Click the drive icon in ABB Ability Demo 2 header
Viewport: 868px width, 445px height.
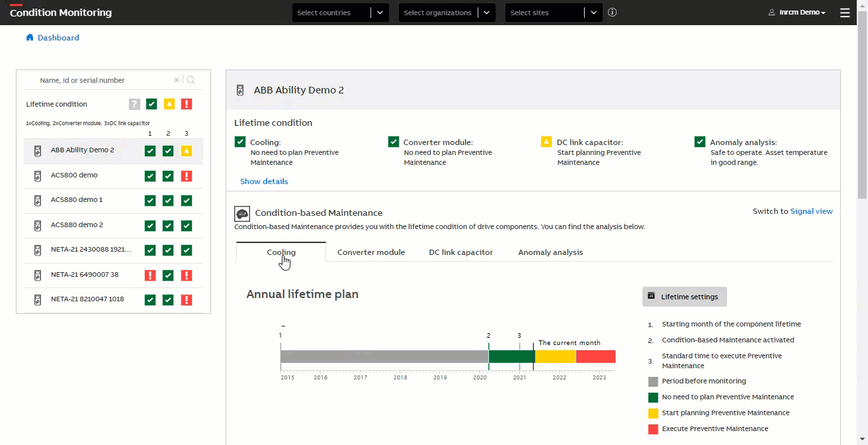(x=240, y=90)
